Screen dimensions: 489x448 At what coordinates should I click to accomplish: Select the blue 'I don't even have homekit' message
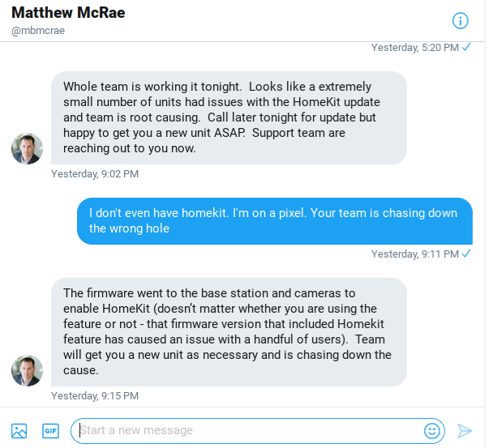click(x=275, y=221)
